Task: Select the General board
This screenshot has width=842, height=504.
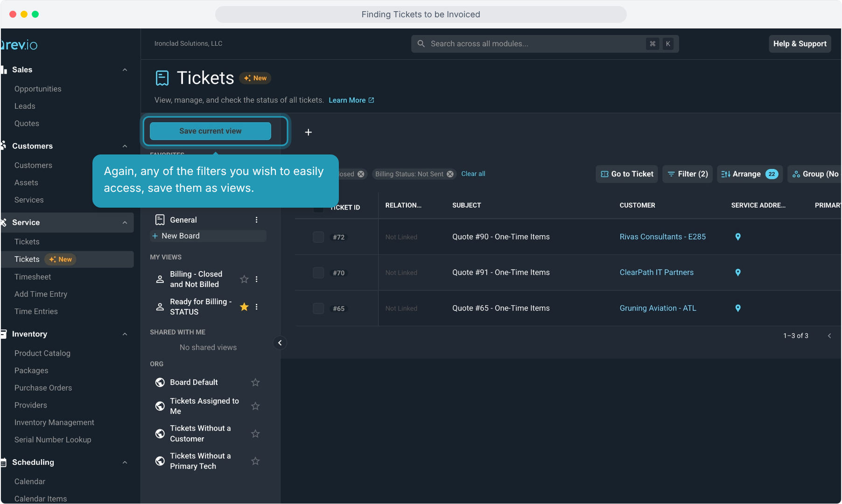Action: tap(183, 220)
